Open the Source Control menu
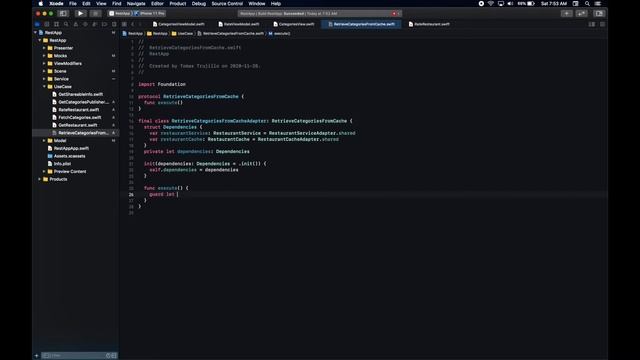Screen dimensions: 640x360 click(227, 4)
